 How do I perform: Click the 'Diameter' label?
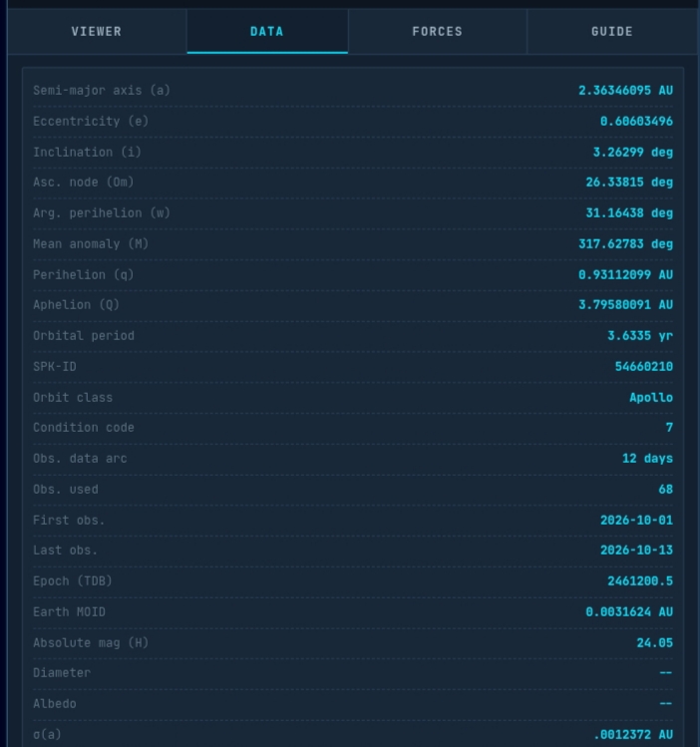[x=62, y=673]
